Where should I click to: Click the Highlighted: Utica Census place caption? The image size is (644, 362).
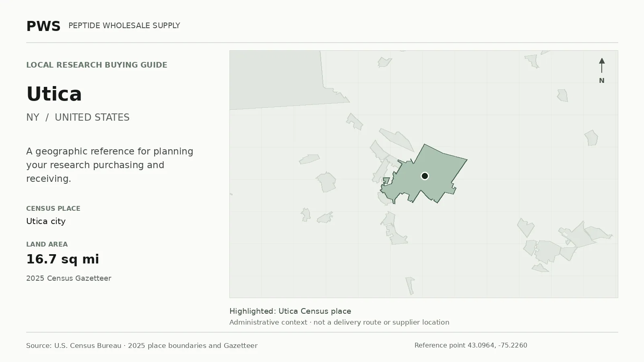290,311
